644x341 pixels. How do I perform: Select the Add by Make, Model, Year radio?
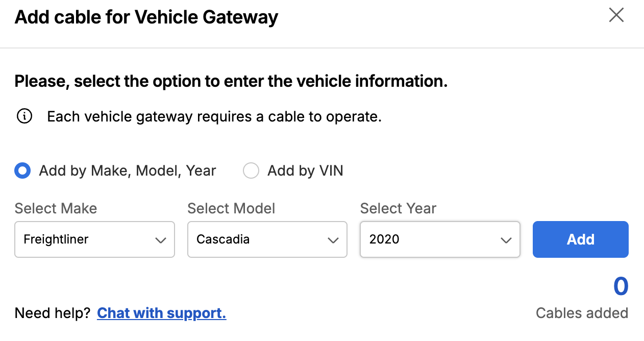pos(22,170)
